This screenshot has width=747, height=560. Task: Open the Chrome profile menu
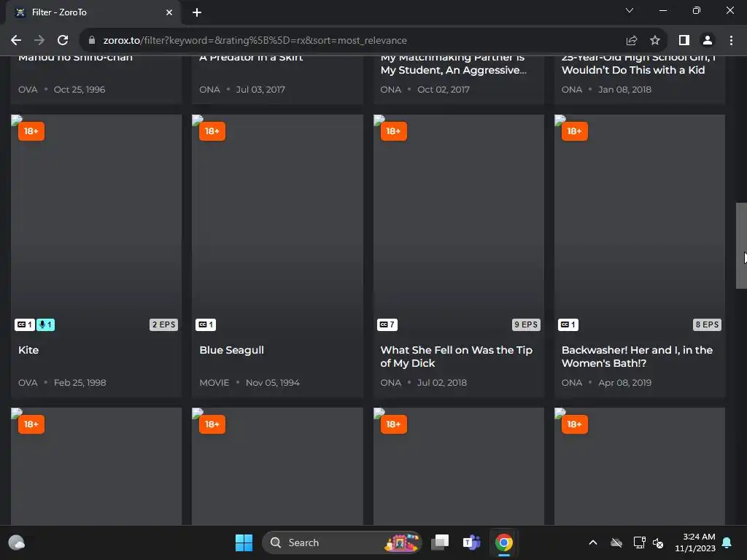(x=708, y=41)
